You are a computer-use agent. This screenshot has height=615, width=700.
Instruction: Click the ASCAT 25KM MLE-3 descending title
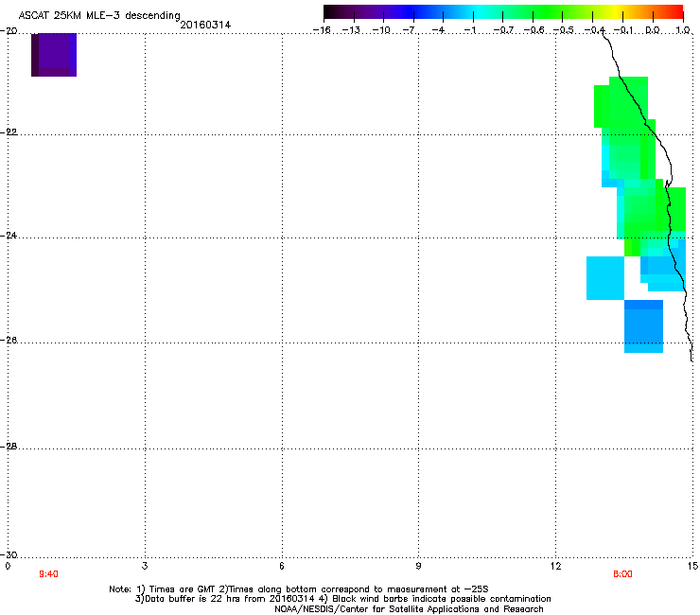coord(99,16)
